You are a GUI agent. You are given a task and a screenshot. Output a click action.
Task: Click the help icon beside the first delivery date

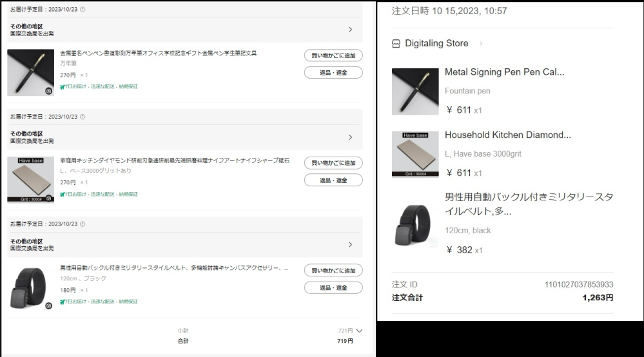click(83, 10)
